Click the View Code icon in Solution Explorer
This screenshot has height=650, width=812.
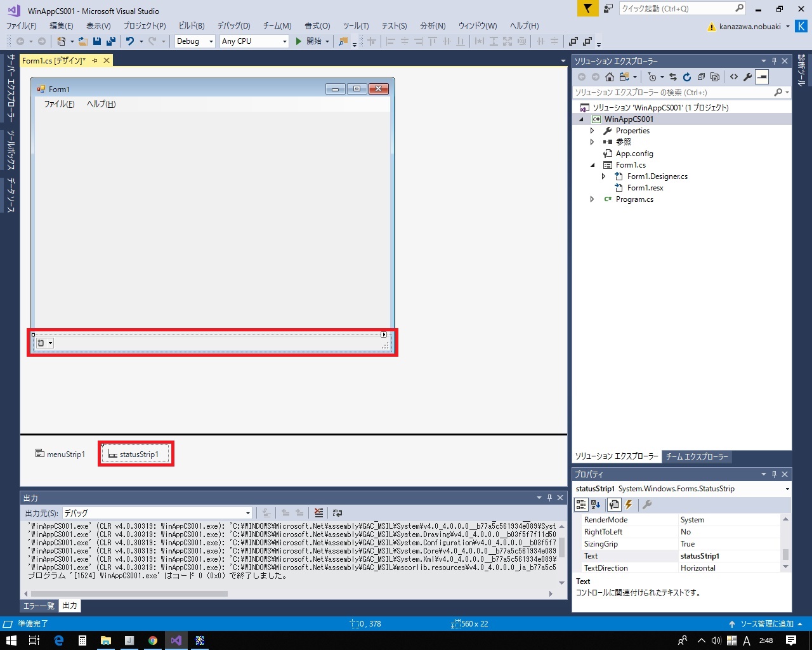click(734, 77)
